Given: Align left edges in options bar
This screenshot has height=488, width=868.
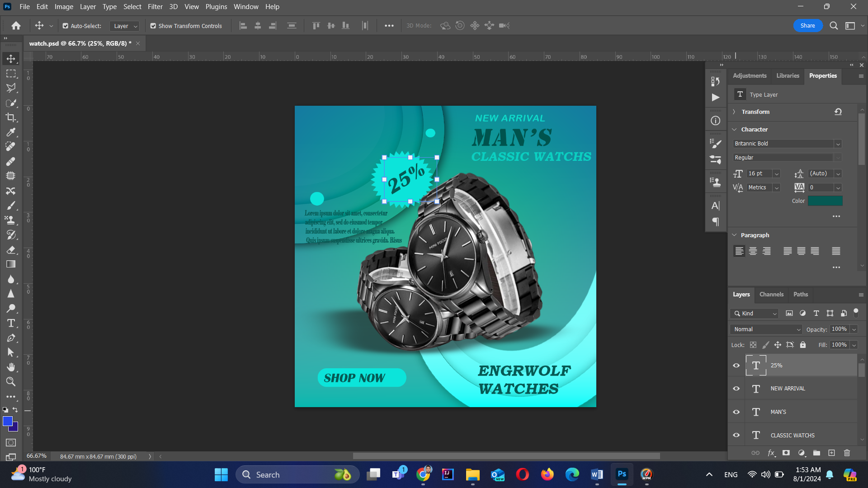Looking at the screenshot, I should tap(243, 26).
